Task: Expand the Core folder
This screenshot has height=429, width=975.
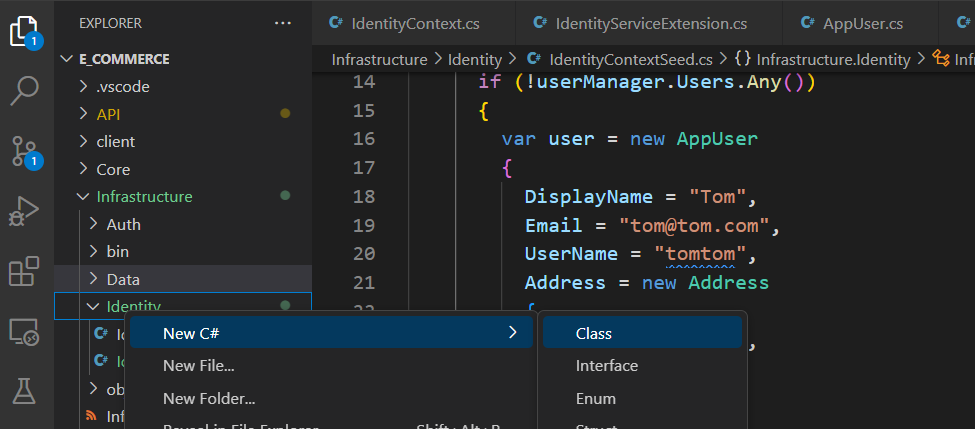Action: click(83, 168)
